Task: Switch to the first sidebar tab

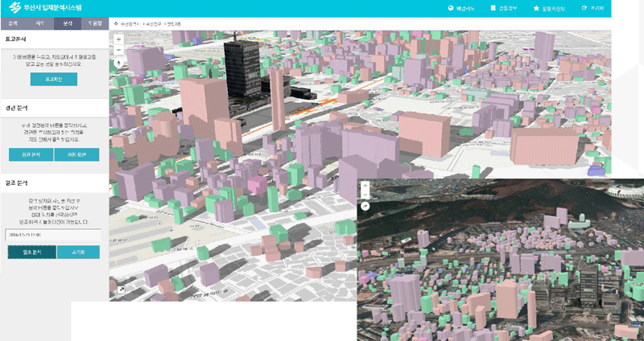Action: pyautogui.click(x=13, y=24)
